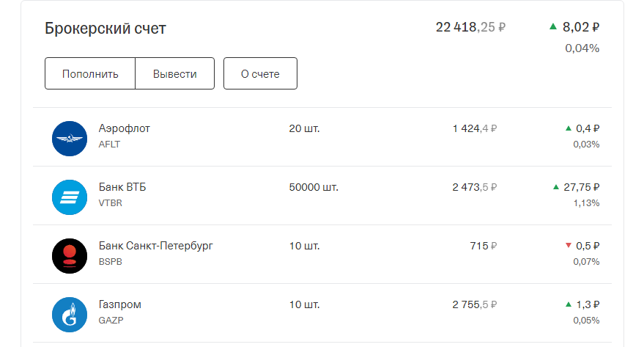
Task: Click the red down arrow beside 0,5 ₽
Action: tap(569, 246)
